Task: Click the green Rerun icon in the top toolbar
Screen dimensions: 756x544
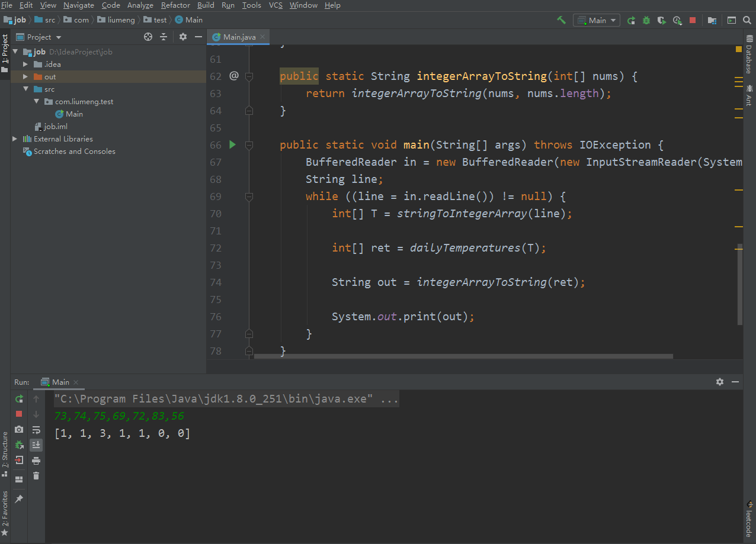Action: pos(632,20)
